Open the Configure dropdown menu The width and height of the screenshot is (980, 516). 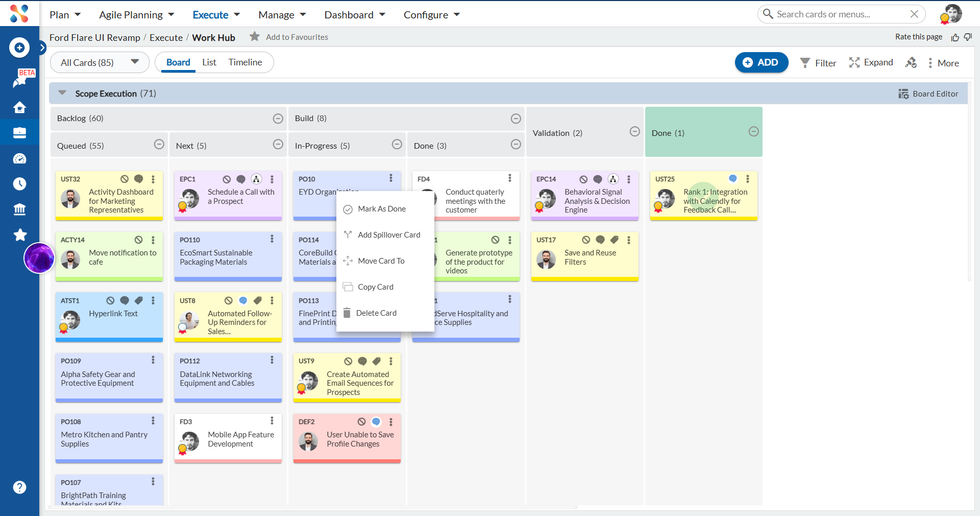pos(432,15)
